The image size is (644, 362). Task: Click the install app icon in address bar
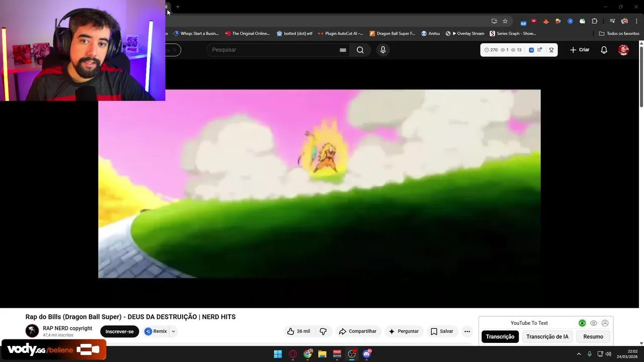click(494, 21)
